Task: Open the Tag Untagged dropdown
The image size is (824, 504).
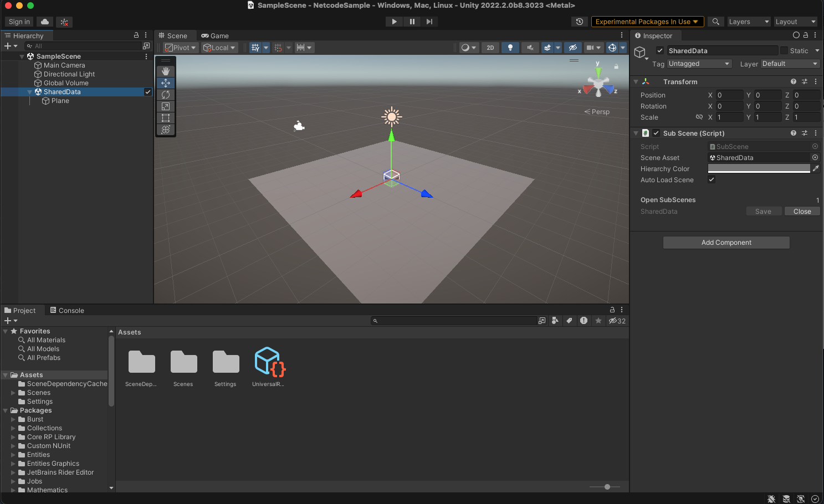Action: [x=699, y=64]
